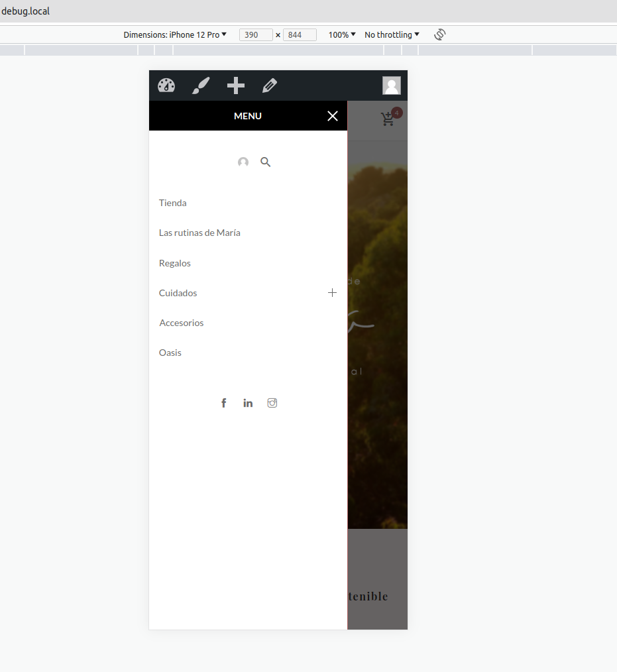
Task: Click the height field showing 844
Action: point(300,34)
